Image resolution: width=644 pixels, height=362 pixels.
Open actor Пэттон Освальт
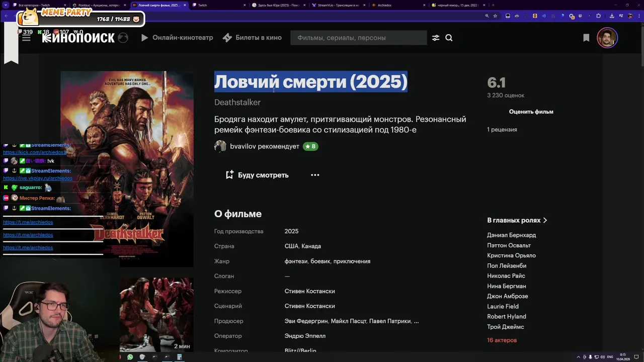pos(509,245)
